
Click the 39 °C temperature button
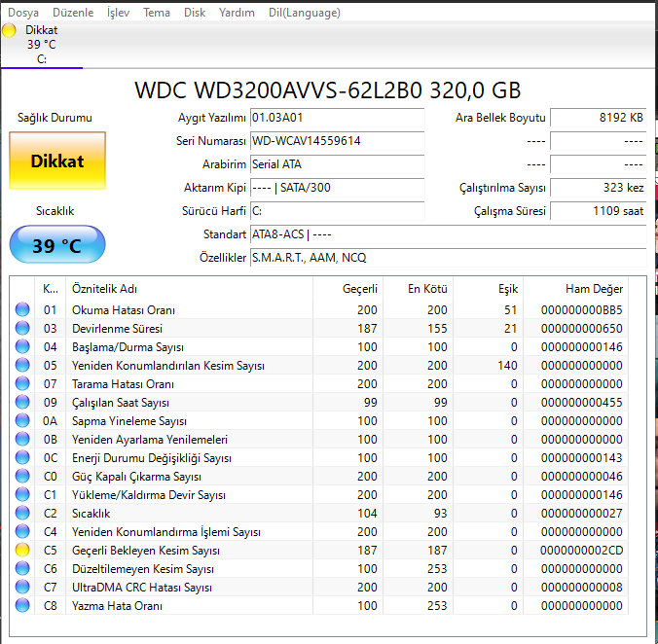(x=57, y=244)
